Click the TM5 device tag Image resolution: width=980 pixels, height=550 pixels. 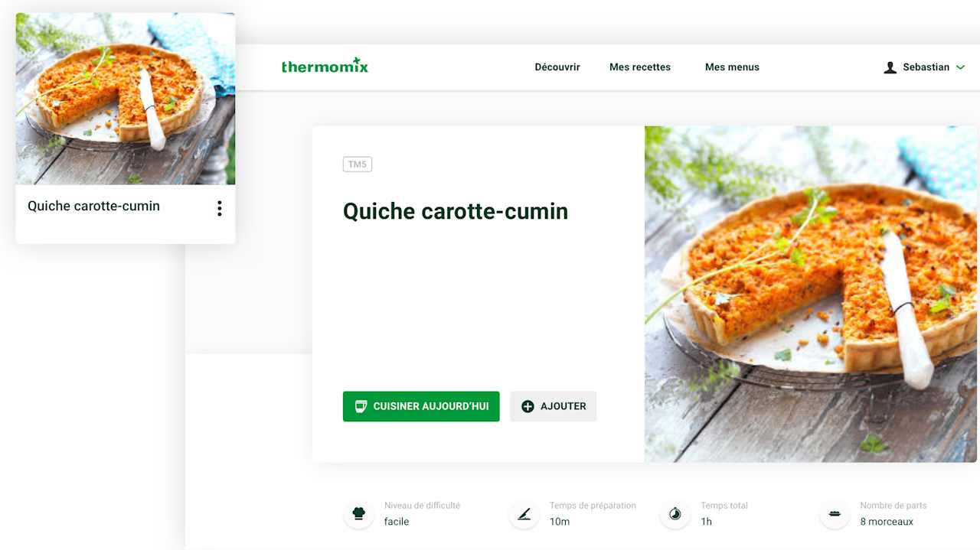(x=358, y=164)
